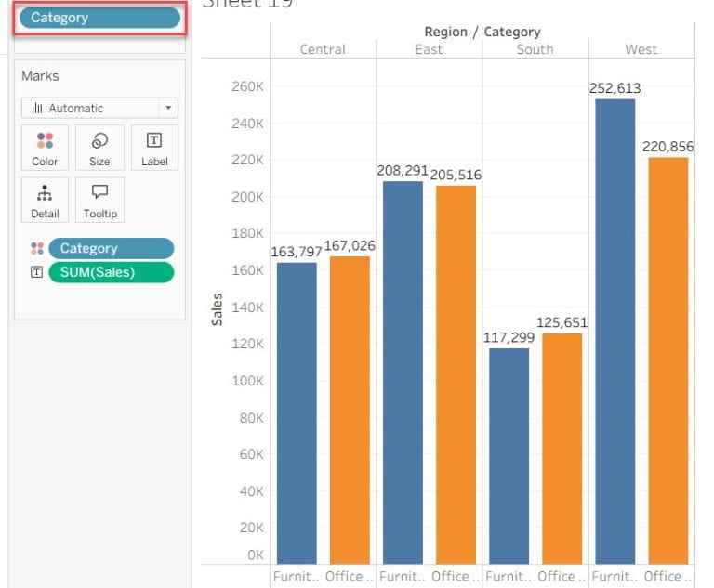714x588 pixels.
Task: Select the Category pill in the Marks card
Action: pos(112,249)
